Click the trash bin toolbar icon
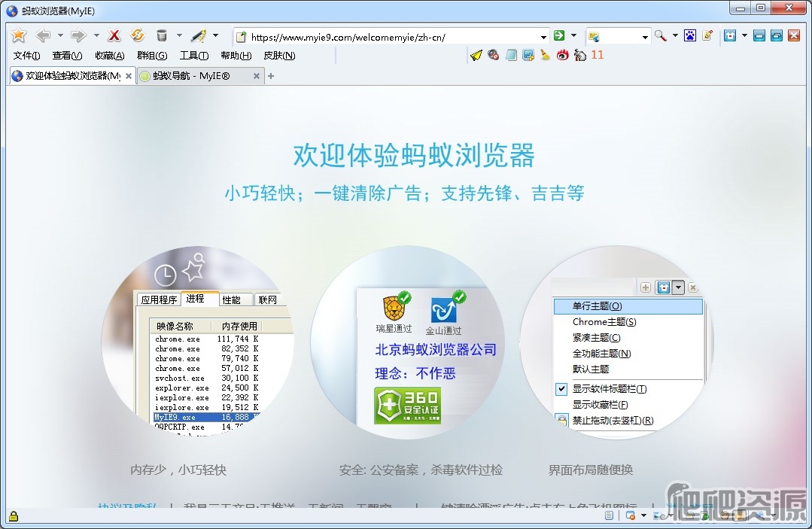 point(162,35)
